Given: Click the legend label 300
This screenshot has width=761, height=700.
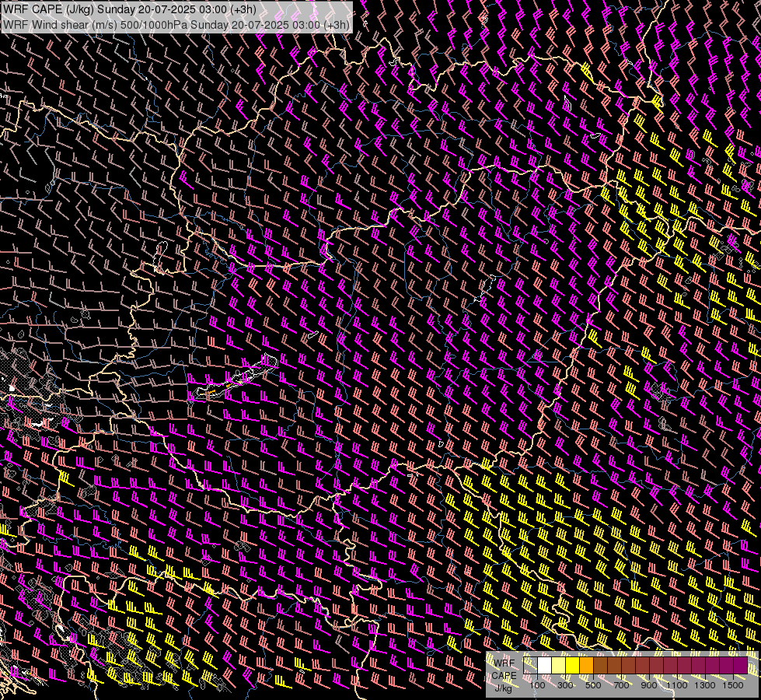Looking at the screenshot, I should tap(565, 685).
